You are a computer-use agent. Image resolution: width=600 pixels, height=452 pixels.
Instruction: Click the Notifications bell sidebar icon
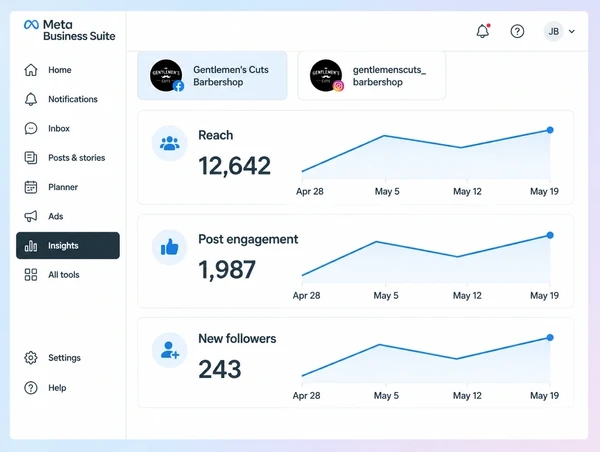point(31,99)
